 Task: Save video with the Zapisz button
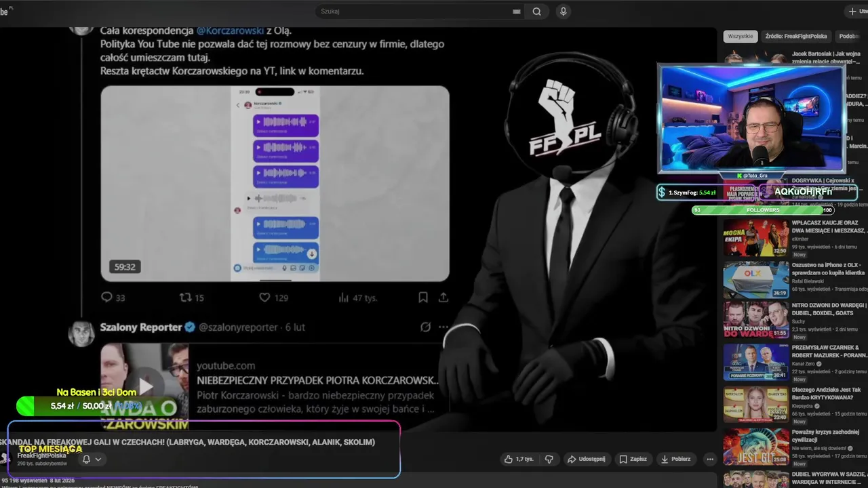[633, 459]
